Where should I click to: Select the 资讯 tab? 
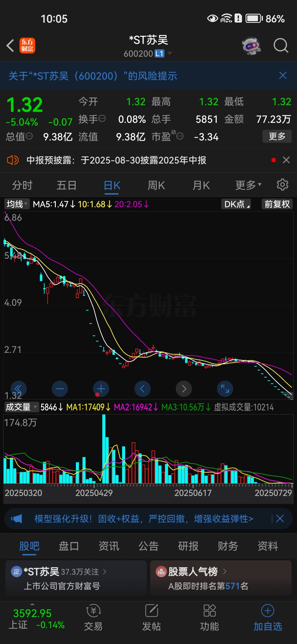click(x=109, y=546)
